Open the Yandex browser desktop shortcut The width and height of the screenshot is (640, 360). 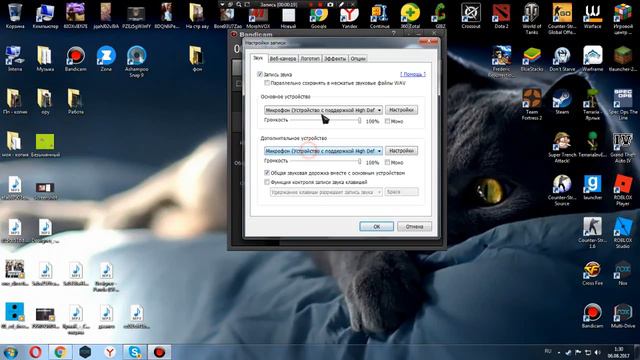[349, 16]
